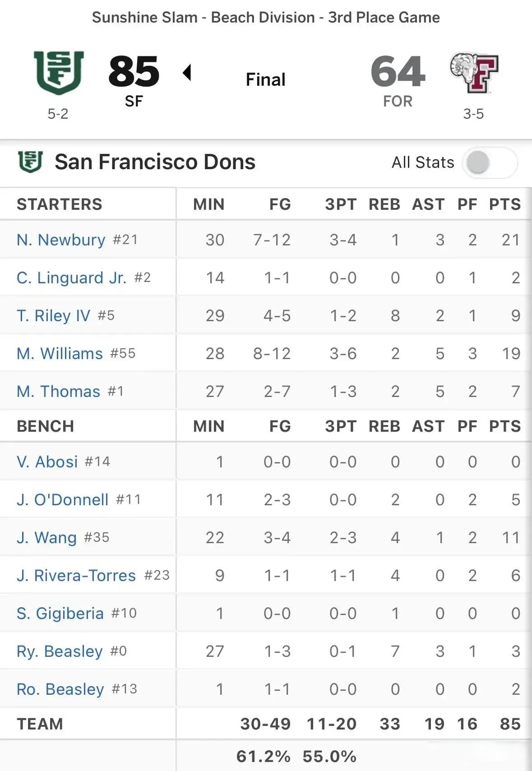Tap the San Francisco team logo beside the 85 score
532x771 pixels.
click(59, 73)
